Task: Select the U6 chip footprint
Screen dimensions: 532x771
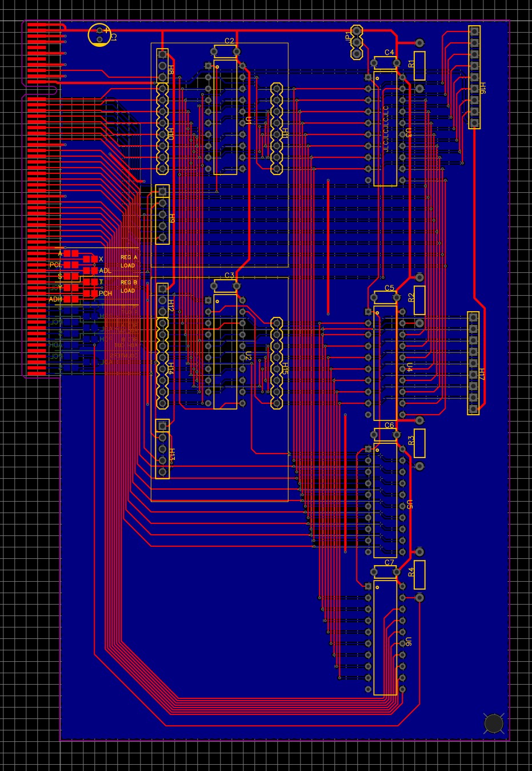Action: [385, 638]
